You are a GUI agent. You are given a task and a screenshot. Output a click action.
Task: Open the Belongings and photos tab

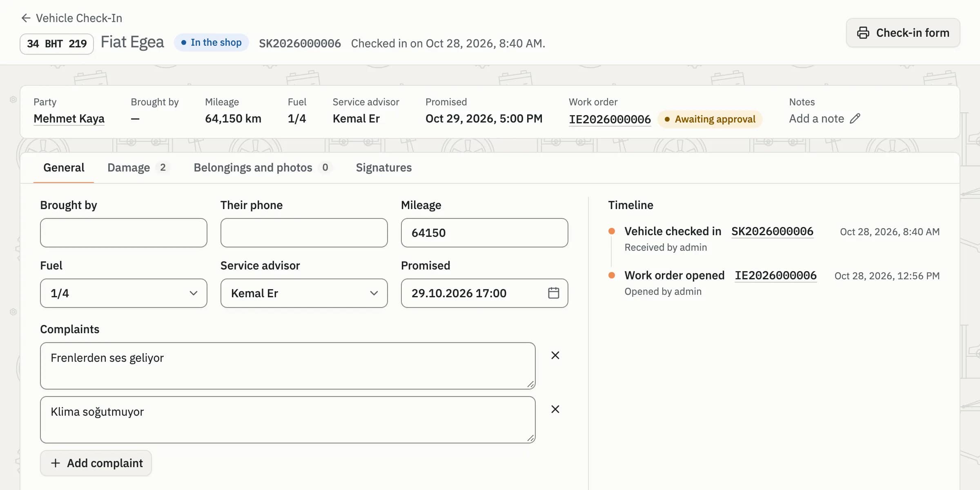click(263, 167)
